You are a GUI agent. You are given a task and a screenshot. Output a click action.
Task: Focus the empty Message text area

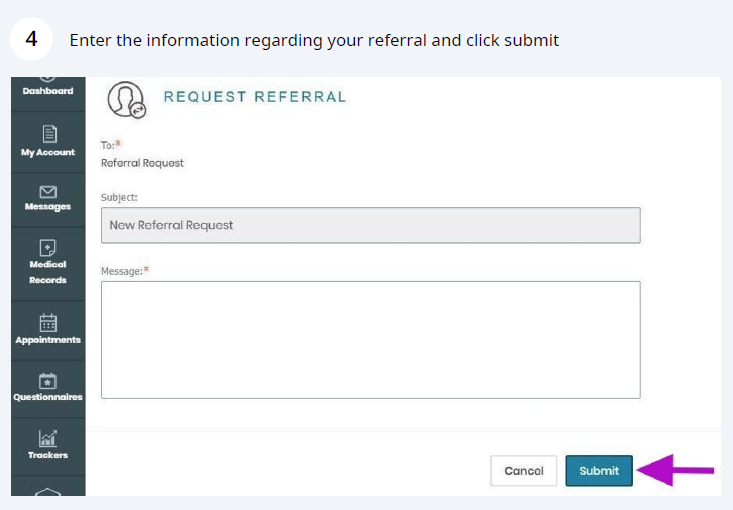(x=370, y=340)
